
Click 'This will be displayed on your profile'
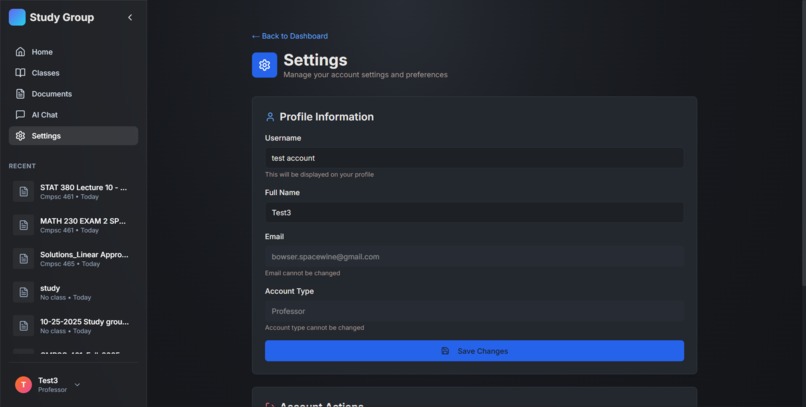point(319,174)
